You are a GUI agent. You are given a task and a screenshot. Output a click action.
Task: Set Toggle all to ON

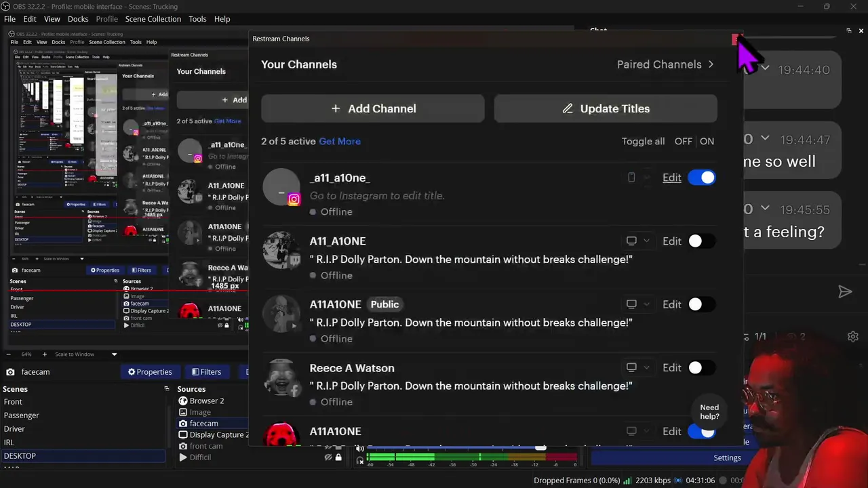(707, 141)
